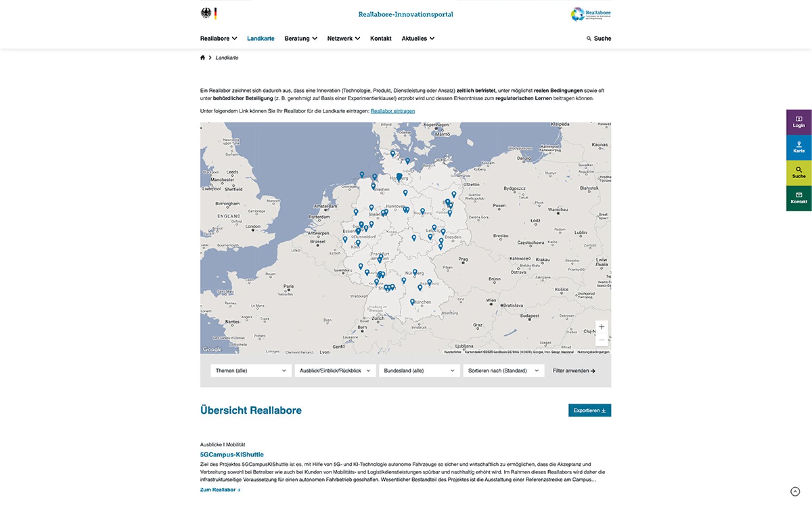Click the Reallabore logo at top right
Image resolution: width=812 pixels, height=508 pixels.
point(590,14)
